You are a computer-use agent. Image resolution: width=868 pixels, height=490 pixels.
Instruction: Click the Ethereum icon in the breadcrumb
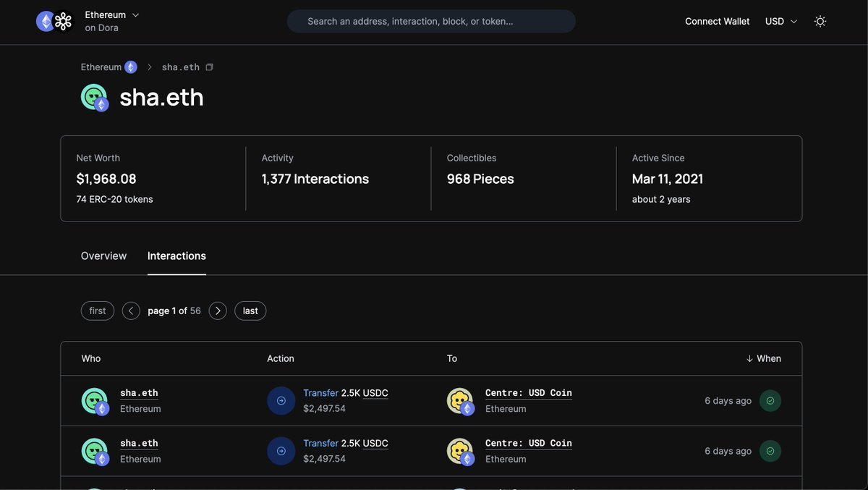[130, 67]
